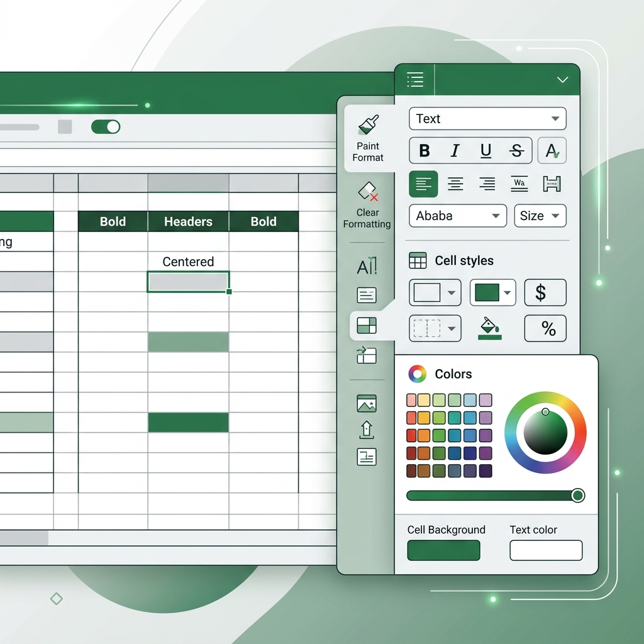Click the horizontal scrollbar thumb
This screenshot has width=644, height=644.
23,538
